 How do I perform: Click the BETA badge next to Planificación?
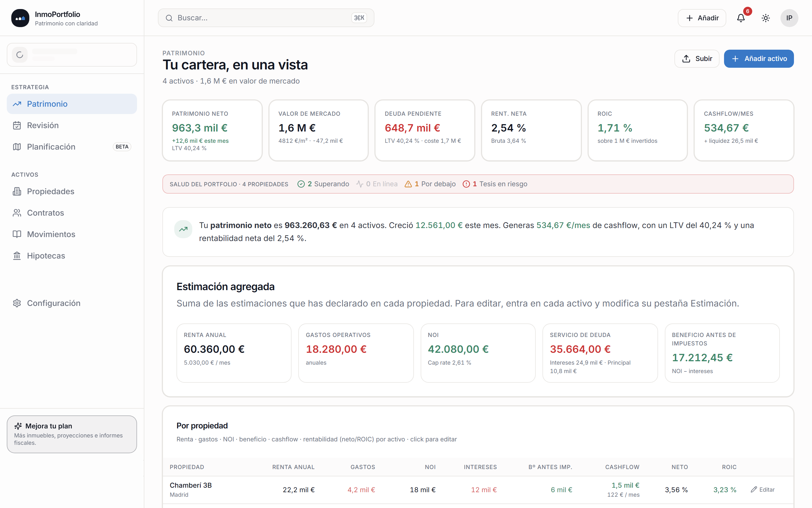pyautogui.click(x=122, y=147)
